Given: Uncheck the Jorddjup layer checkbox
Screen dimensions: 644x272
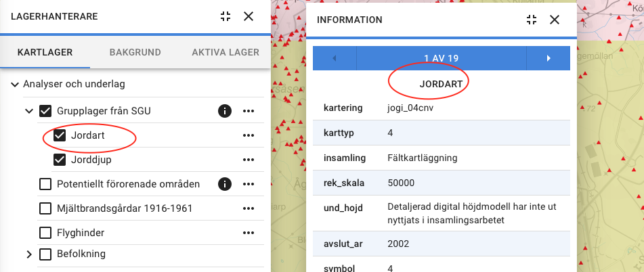Looking at the screenshot, I should [x=60, y=160].
